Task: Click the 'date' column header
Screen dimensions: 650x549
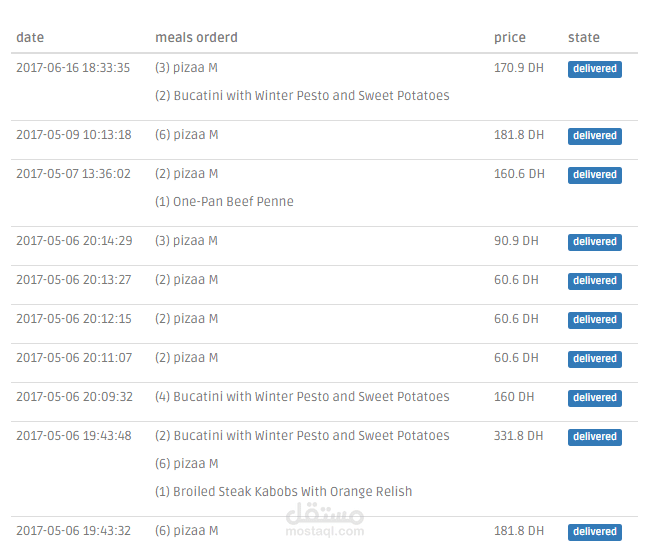Action: pos(30,38)
